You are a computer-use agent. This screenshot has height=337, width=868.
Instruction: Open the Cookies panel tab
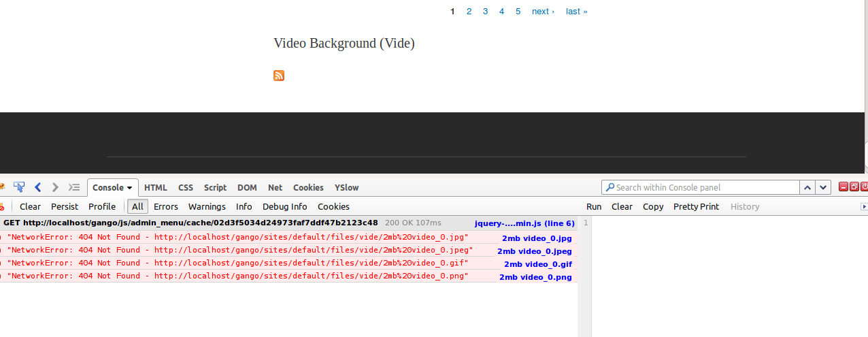point(308,188)
